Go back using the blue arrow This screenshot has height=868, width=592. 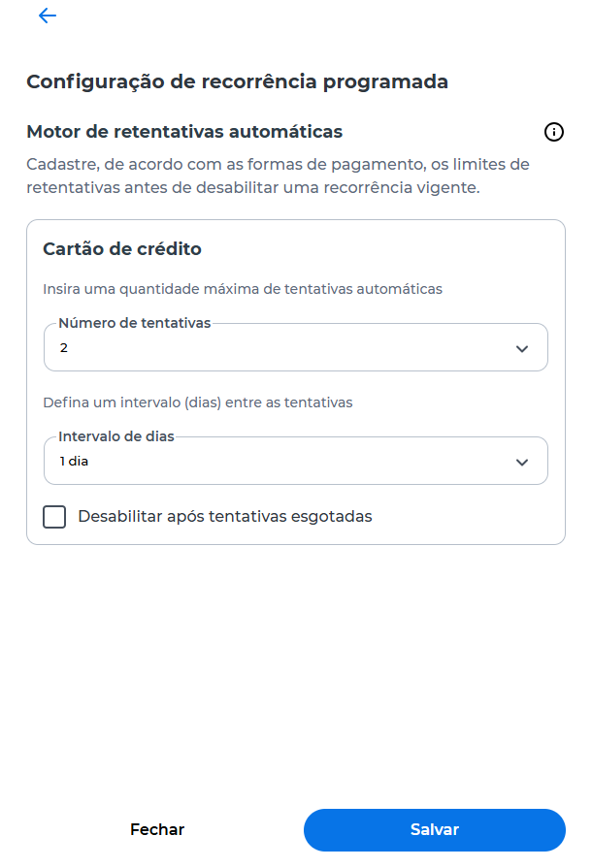tap(48, 16)
